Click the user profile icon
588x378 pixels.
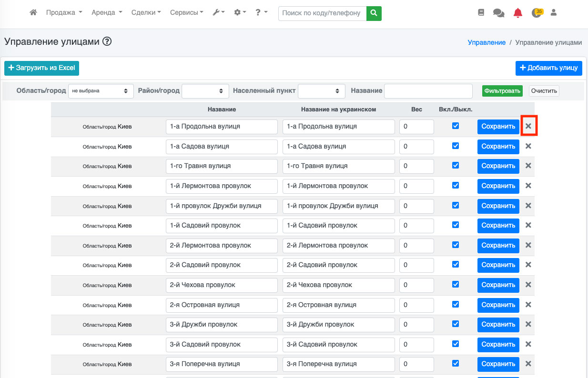pos(554,13)
